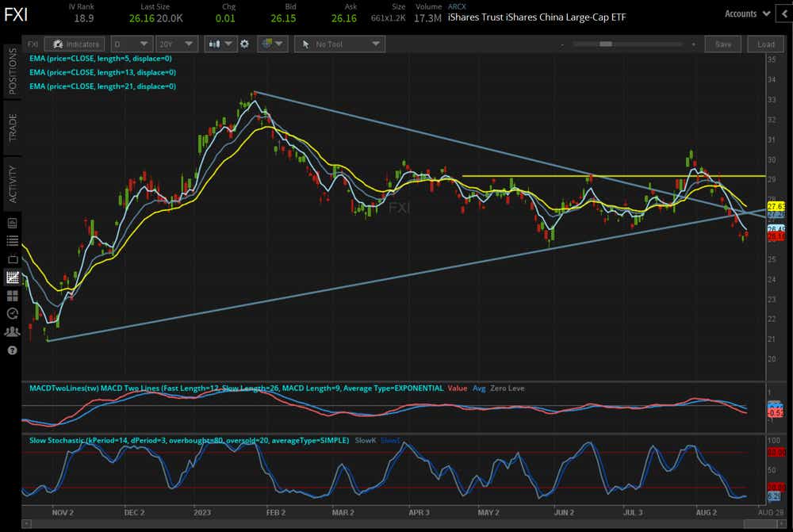Click the MACD Avg legend label
This screenshot has width=793, height=532.
tap(479, 388)
